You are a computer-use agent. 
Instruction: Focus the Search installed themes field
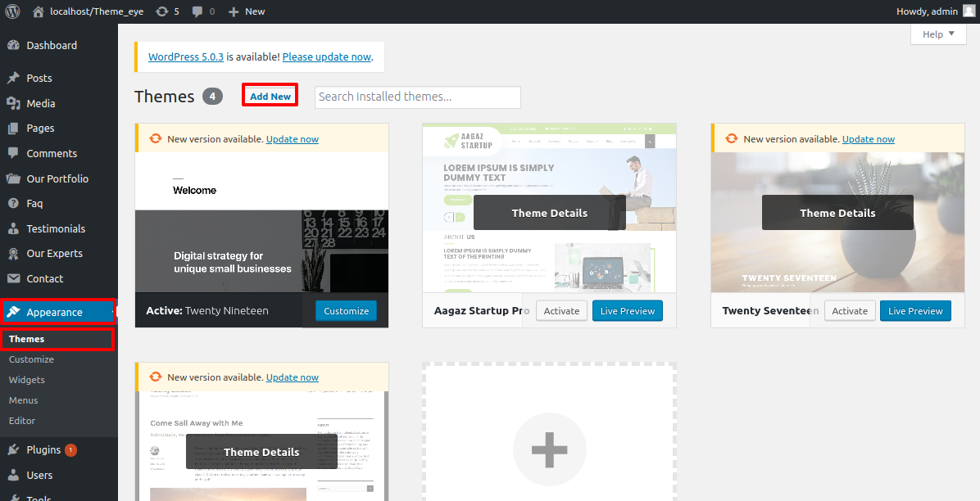[418, 97]
